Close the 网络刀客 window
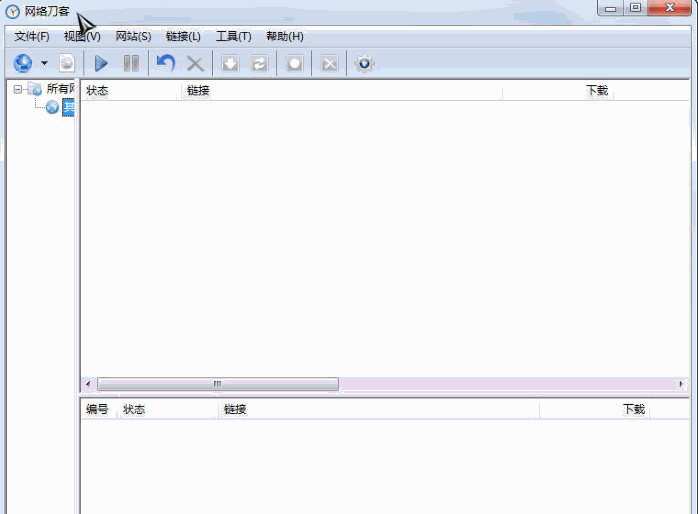The width and height of the screenshot is (698, 514). pos(670,8)
